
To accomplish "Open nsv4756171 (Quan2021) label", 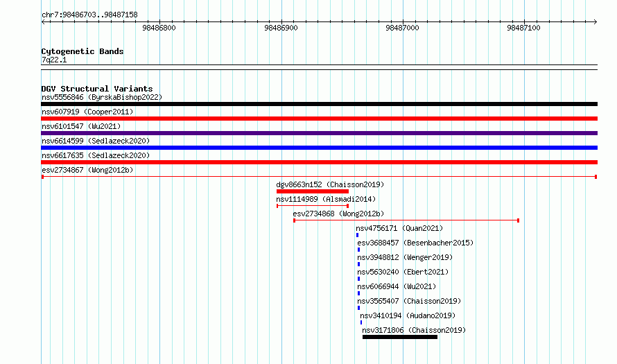I will pyautogui.click(x=399, y=228).
